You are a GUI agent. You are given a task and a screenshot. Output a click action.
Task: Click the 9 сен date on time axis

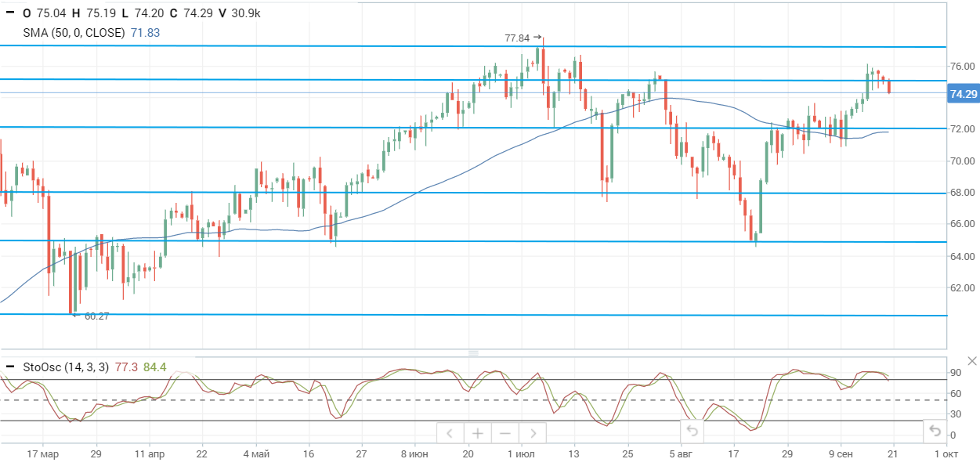tap(841, 454)
